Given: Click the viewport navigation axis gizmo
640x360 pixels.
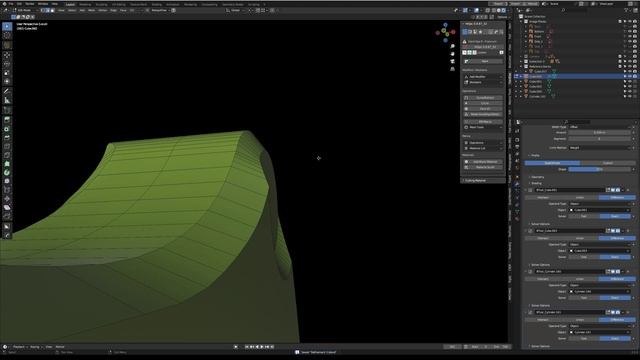Looking at the screenshot, I should click(445, 32).
